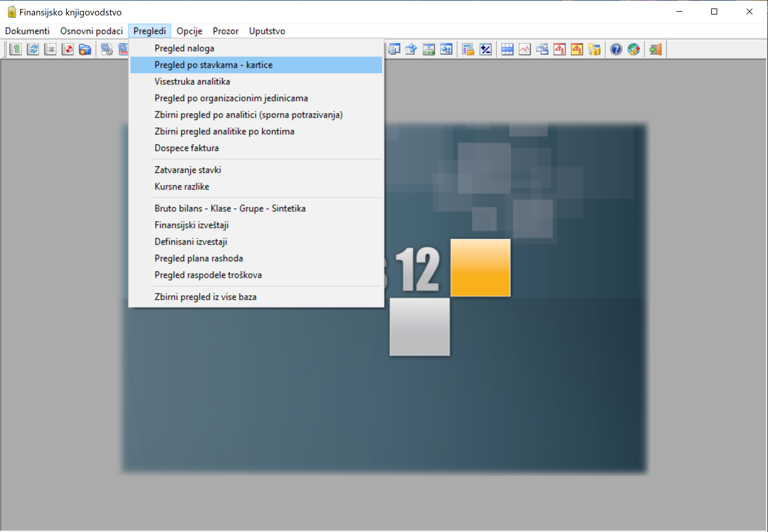Exit via the door with green arrow icon

(x=655, y=50)
